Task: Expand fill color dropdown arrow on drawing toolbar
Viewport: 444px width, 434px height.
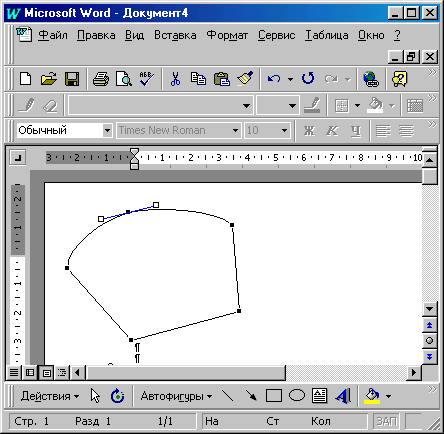Action: tap(388, 396)
